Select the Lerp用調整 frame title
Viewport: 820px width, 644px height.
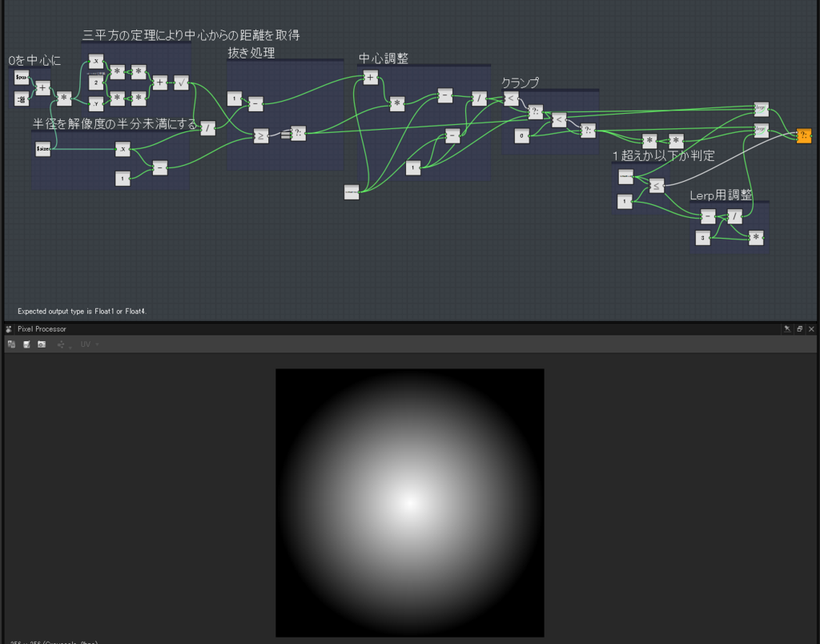[721, 195]
